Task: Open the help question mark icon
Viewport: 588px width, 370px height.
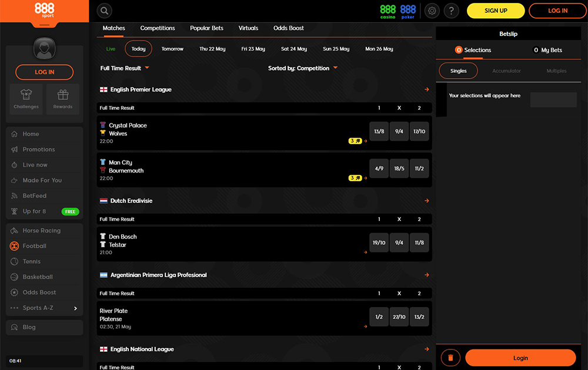Action: [452, 11]
